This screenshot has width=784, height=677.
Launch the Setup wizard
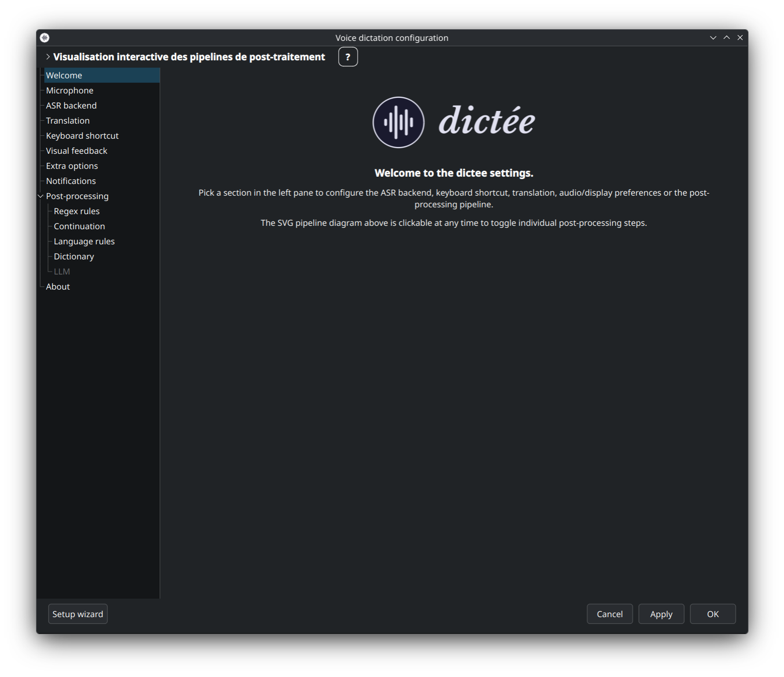click(x=78, y=614)
